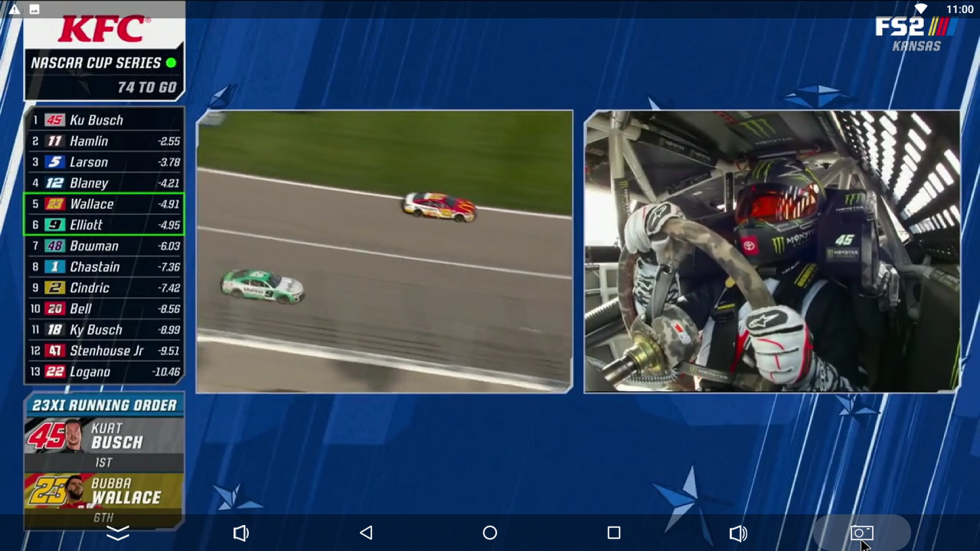Click the 11:00 clock in the status bar
The height and width of the screenshot is (551, 980).
[x=959, y=9]
